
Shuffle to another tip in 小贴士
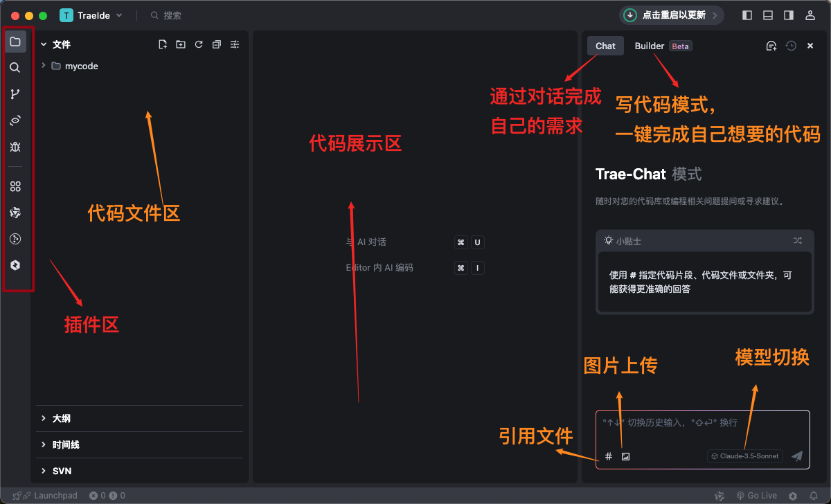click(798, 240)
